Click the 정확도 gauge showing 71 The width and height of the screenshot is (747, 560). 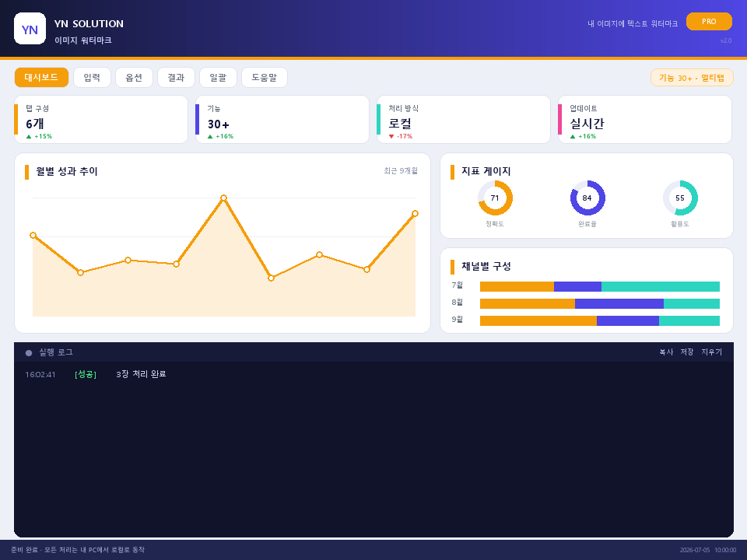[x=495, y=198]
